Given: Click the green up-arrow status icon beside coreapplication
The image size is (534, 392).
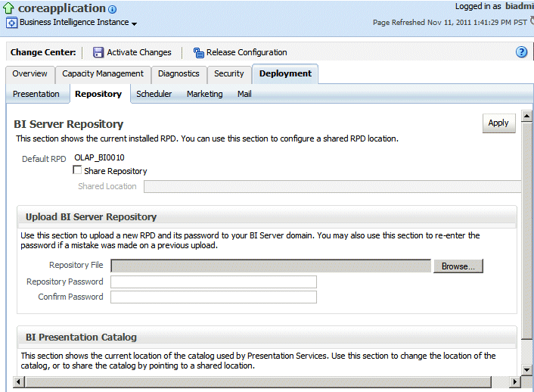Looking at the screenshot, I should 9,8.
